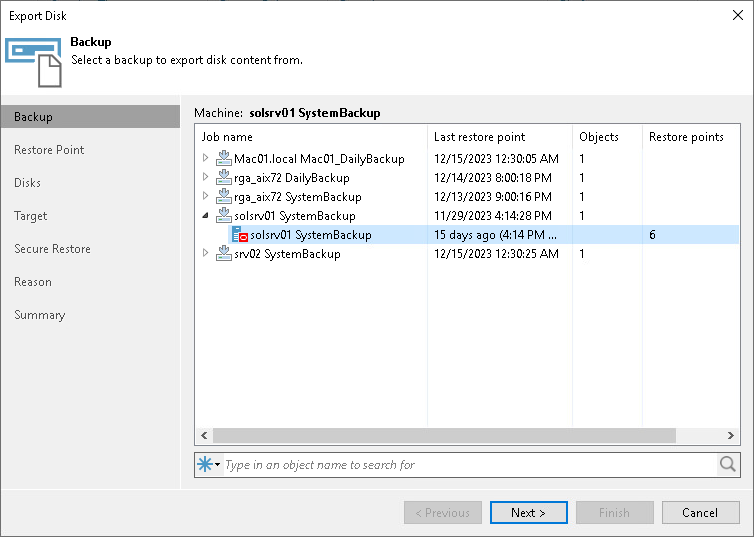This screenshot has height=537, width=754.
Task: Click the restore points value 6
Action: coord(652,235)
